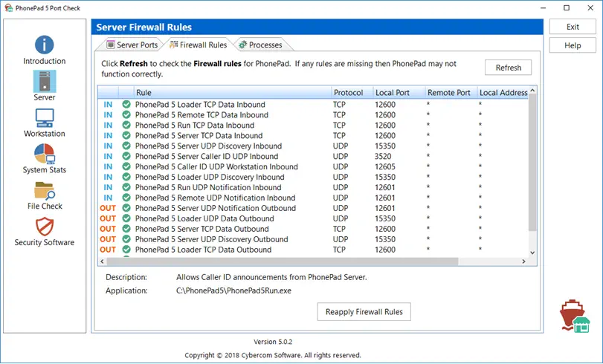Open the File Check folder icon

[x=44, y=191]
